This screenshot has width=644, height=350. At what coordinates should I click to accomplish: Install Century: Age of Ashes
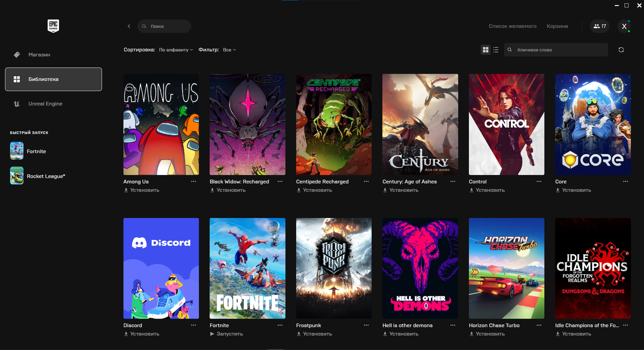pos(400,190)
